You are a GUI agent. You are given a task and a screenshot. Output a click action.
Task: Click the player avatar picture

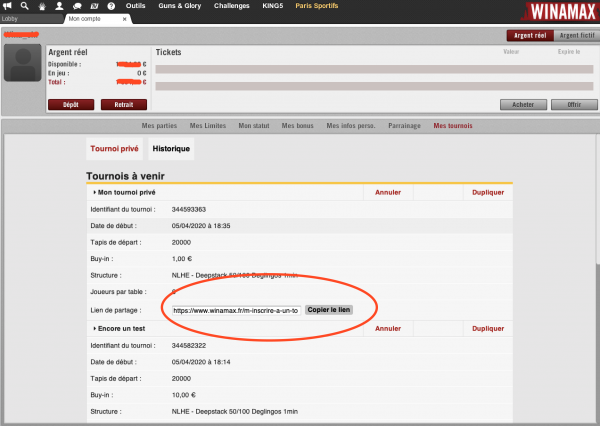(x=23, y=62)
